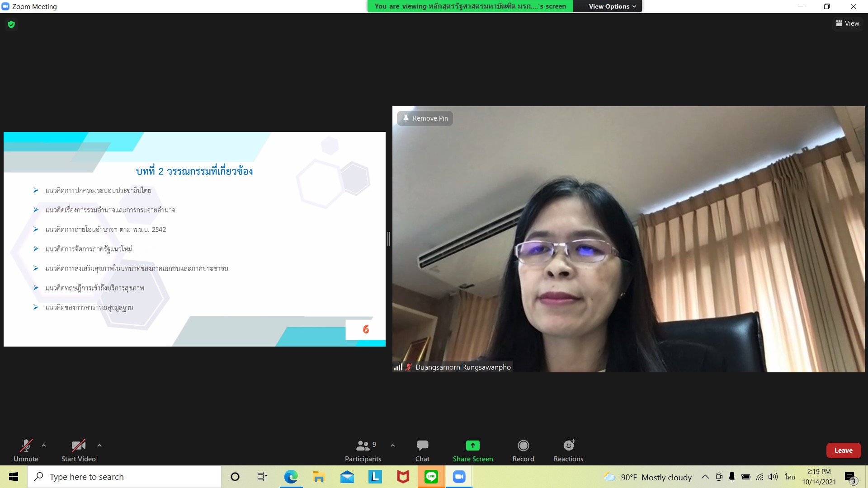The width and height of the screenshot is (868, 488).
Task: Open the View Options dropdown
Action: point(612,6)
